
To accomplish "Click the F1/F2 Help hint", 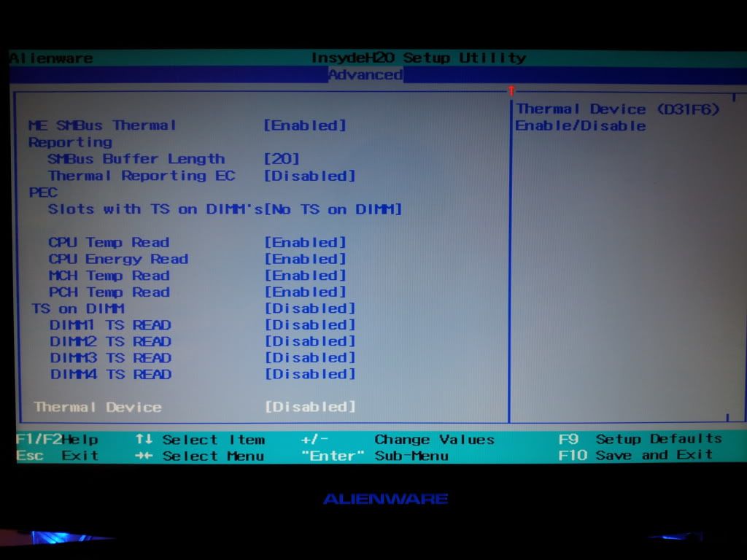I will 57,439.
